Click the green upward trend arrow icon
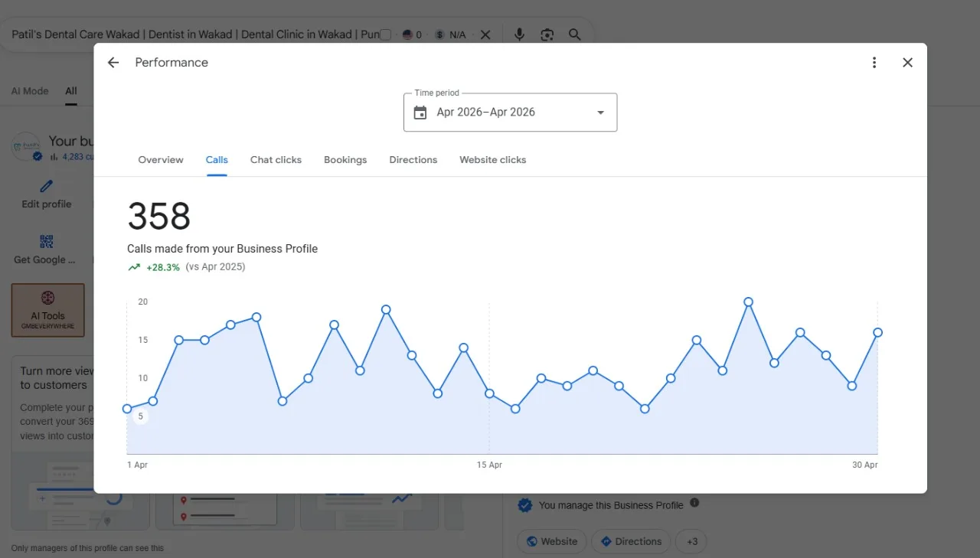 pyautogui.click(x=134, y=267)
